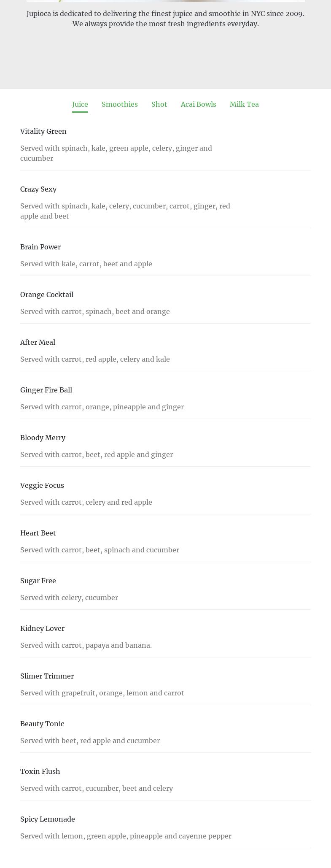The width and height of the screenshot is (331, 868).
Task: Click the Vitality Green juice item
Action: click(43, 131)
